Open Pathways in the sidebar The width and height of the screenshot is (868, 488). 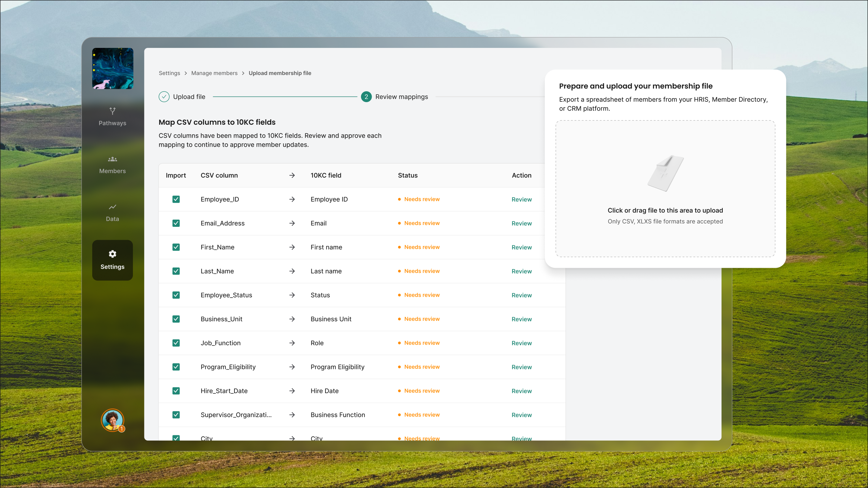[112, 123]
